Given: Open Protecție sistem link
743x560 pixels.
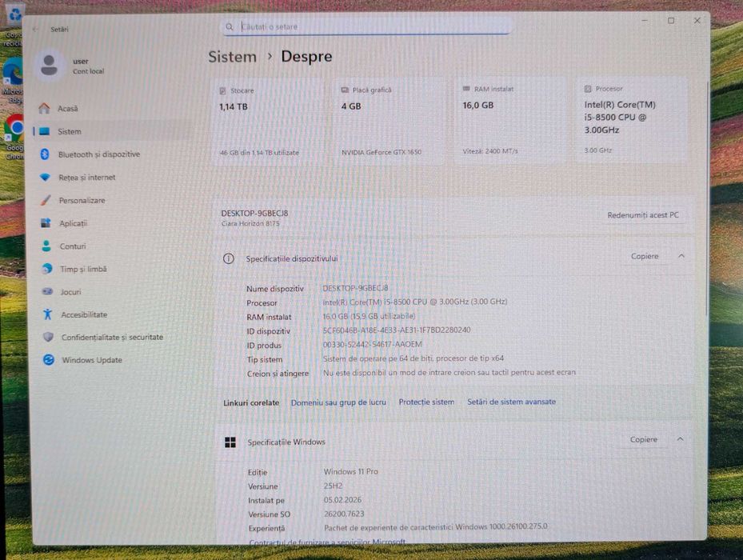Looking at the screenshot, I should [426, 402].
